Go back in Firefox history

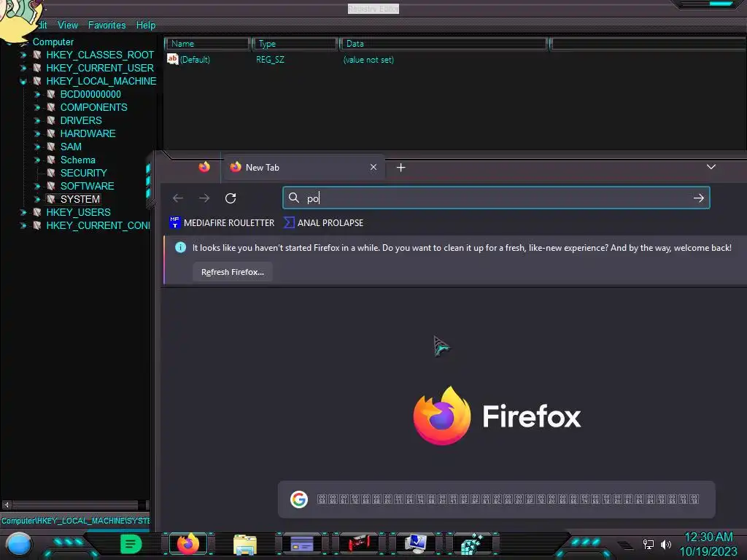[x=178, y=198]
